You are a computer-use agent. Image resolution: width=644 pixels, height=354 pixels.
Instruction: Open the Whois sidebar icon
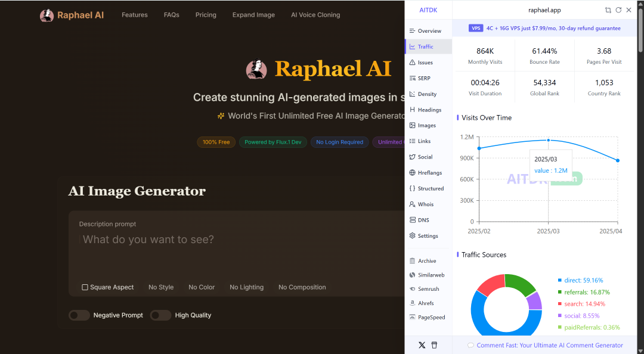413,204
